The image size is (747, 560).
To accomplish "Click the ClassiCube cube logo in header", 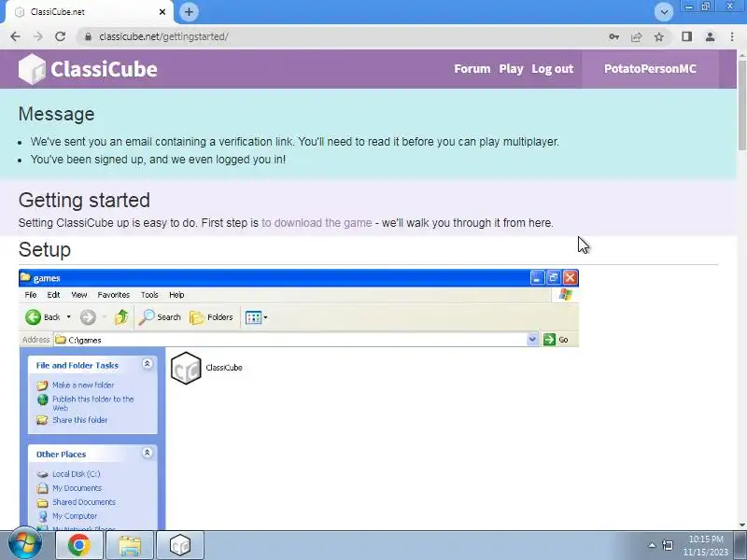I will (32, 69).
